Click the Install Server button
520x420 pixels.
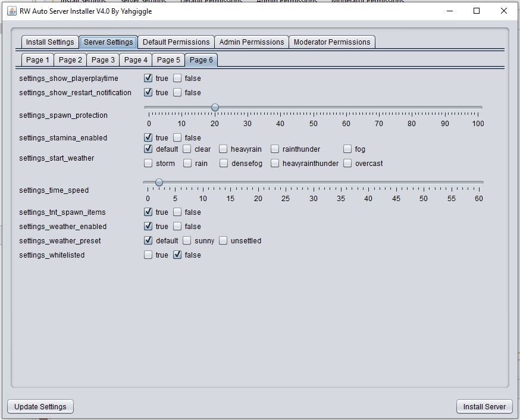coord(484,407)
